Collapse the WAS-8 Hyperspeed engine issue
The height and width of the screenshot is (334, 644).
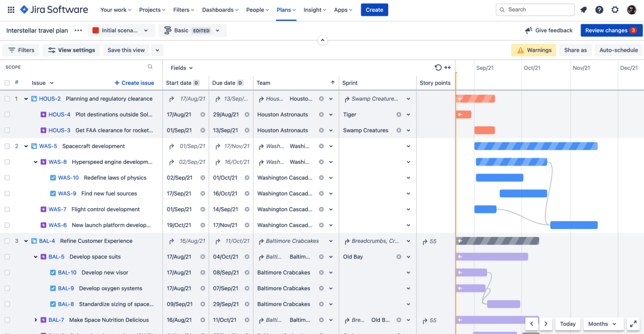click(x=36, y=162)
